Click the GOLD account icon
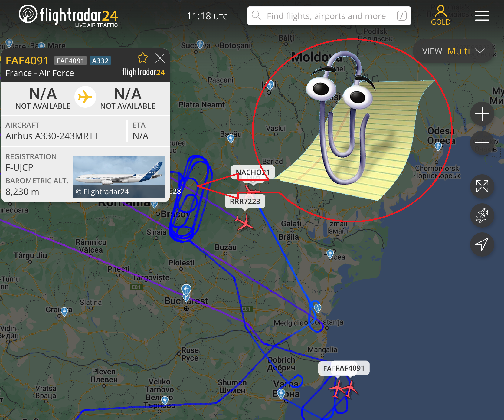 point(440,15)
